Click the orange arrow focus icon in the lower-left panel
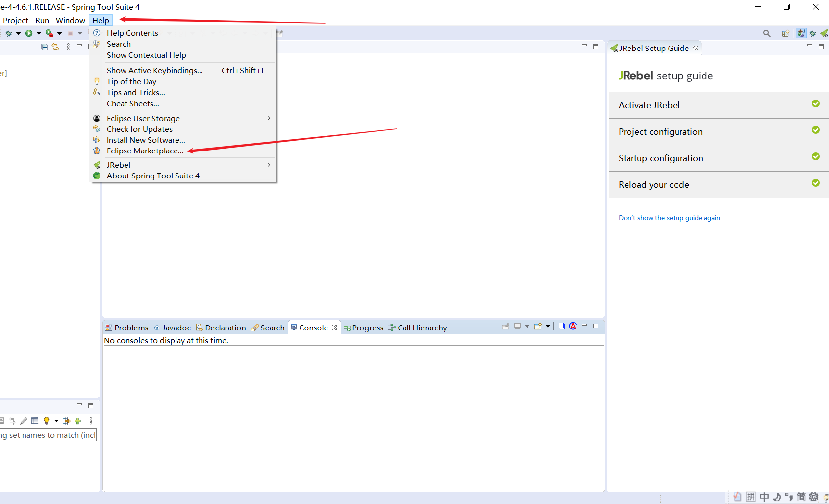Viewport: 829px width, 504px height. [x=67, y=421]
